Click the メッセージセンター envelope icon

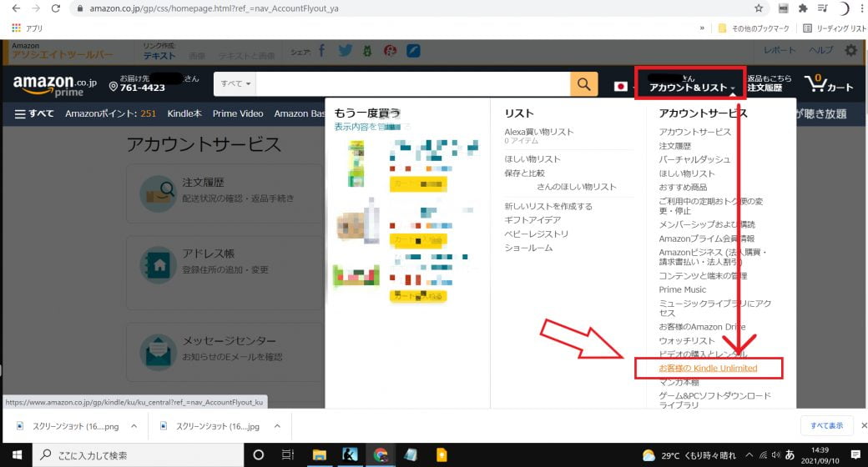[159, 352]
